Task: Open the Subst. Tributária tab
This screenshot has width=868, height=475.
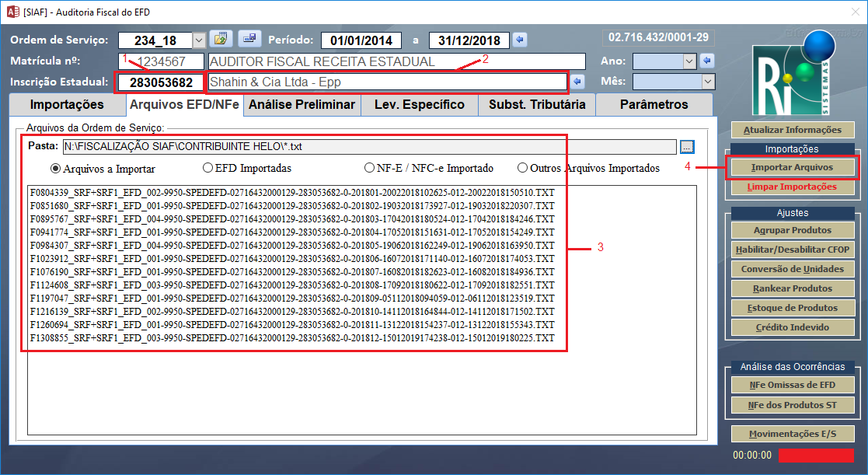Action: 536,104
